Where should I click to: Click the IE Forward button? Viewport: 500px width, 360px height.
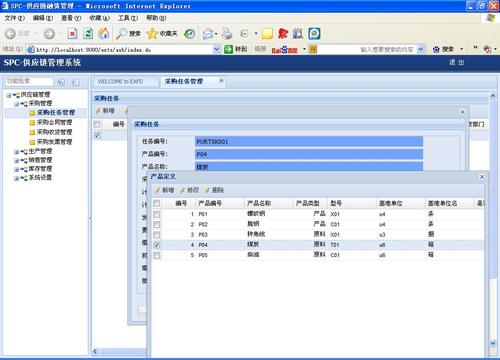tap(49, 33)
